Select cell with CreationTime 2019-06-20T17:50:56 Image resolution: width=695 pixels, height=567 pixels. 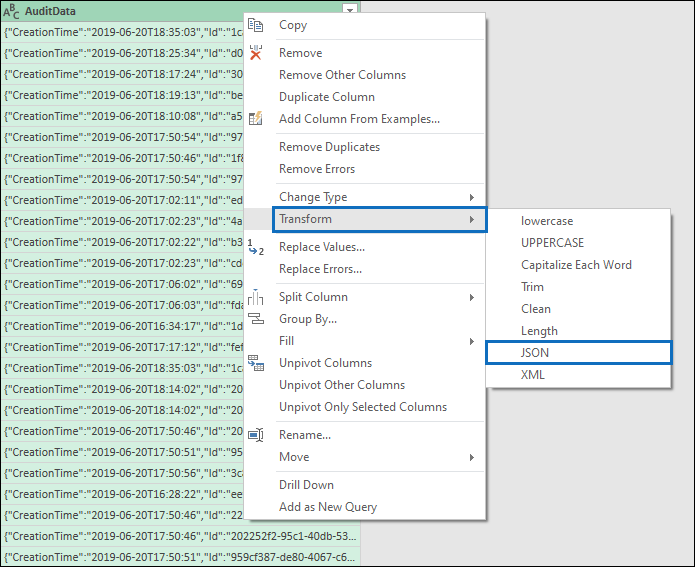pos(123,473)
